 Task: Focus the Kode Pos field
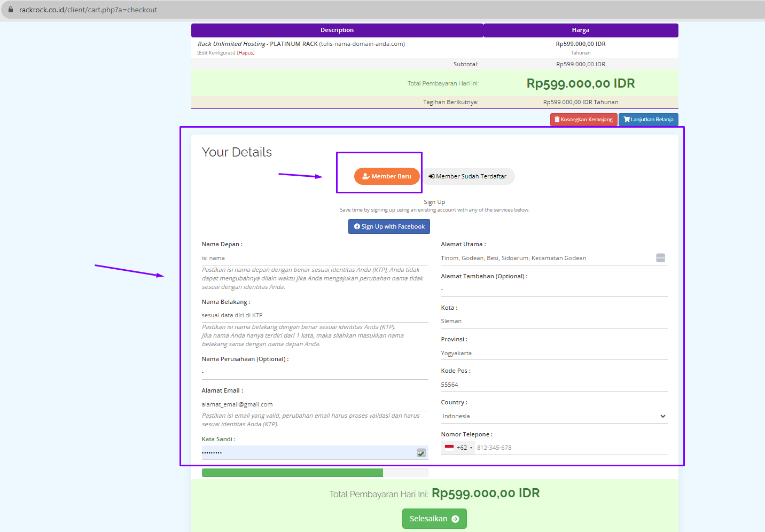point(553,385)
